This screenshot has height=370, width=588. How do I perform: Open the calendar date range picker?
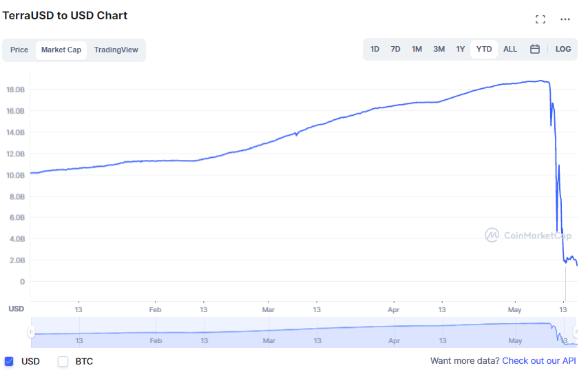535,49
